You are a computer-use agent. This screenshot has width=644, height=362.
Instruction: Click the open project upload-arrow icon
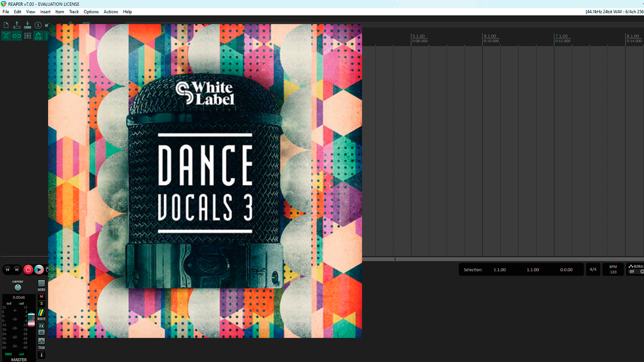click(17, 25)
